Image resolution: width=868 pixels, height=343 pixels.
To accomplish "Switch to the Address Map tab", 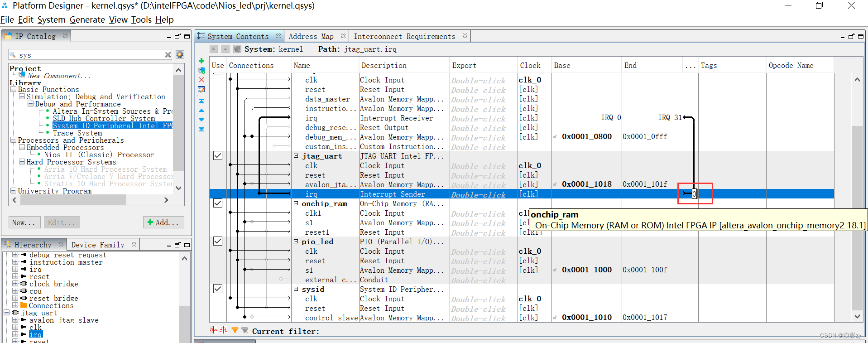I will 311,36.
